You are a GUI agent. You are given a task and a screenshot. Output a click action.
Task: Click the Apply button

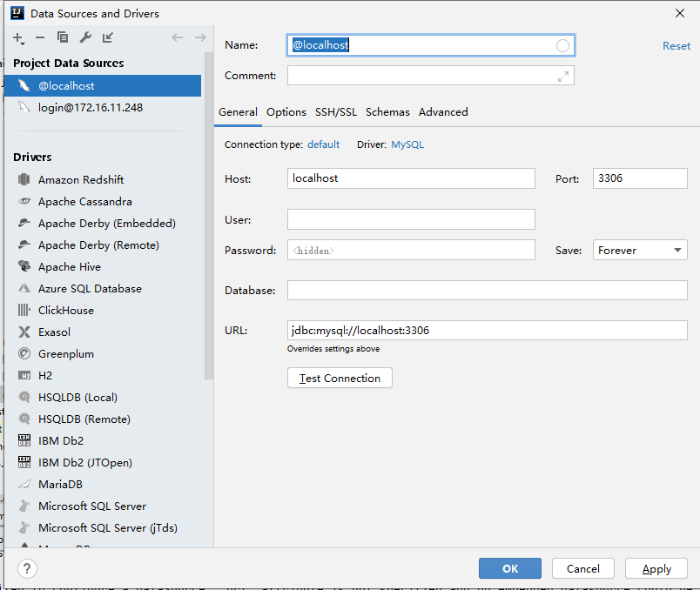pyautogui.click(x=656, y=568)
